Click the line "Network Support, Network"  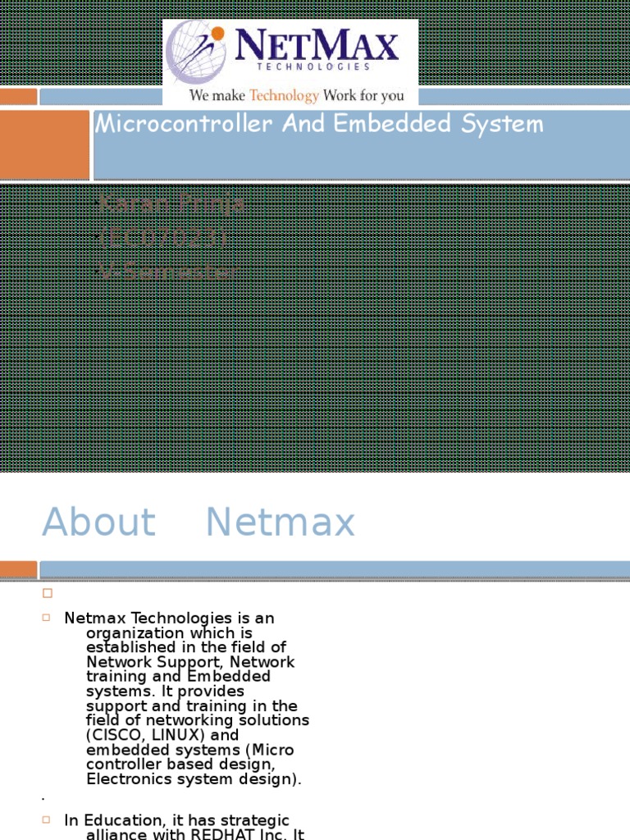click(x=190, y=662)
